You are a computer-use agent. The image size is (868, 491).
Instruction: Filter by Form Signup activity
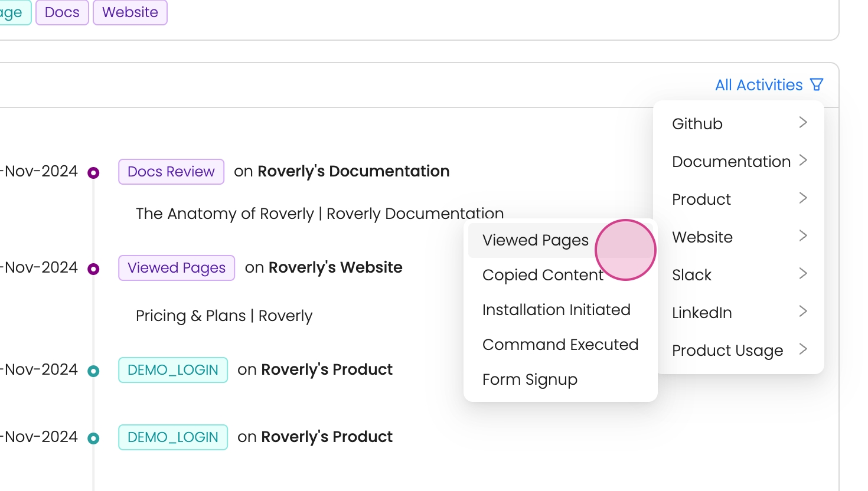tap(530, 379)
